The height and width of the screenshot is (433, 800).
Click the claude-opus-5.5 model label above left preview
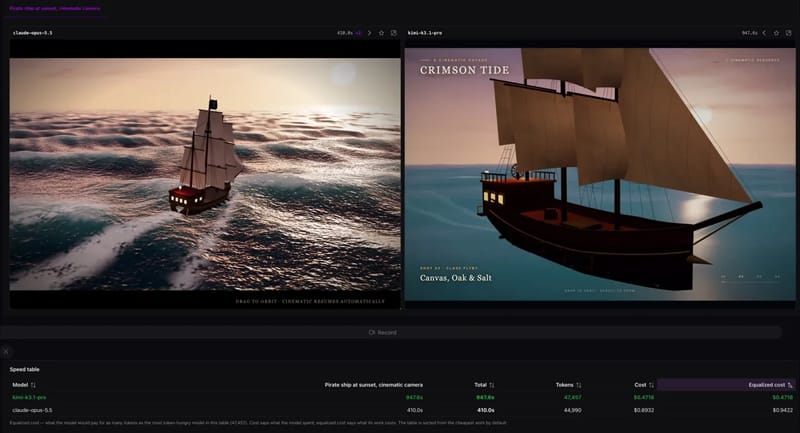[x=32, y=33]
